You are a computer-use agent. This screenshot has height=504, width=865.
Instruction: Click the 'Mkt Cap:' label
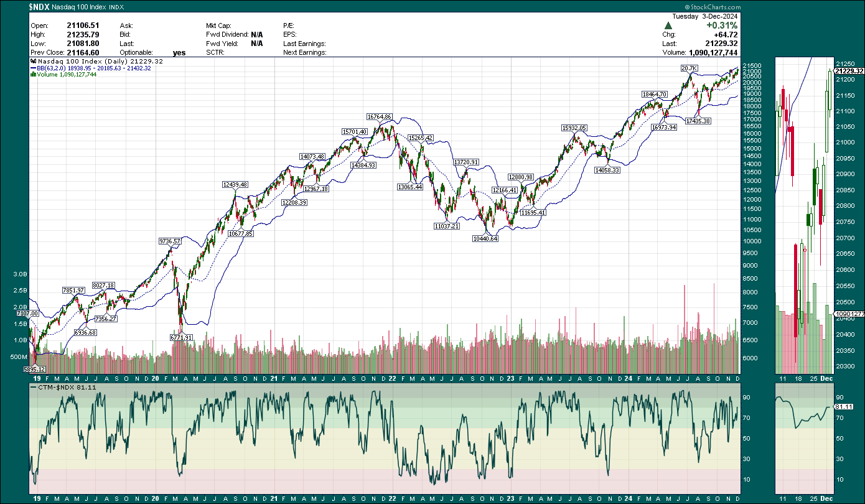[x=220, y=26]
